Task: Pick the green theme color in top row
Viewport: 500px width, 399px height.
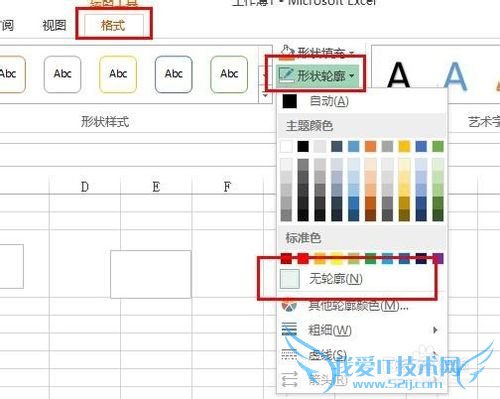Action: pyautogui.click(x=438, y=146)
